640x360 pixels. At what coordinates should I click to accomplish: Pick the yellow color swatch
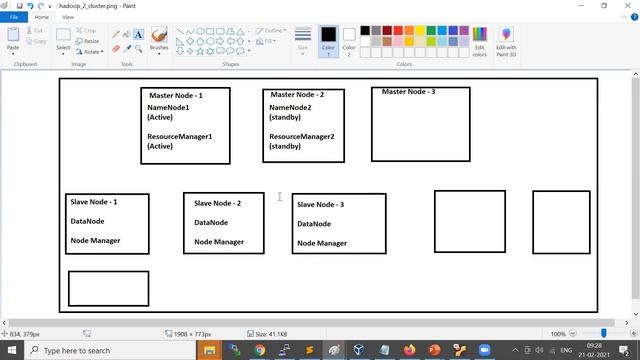[x=420, y=30]
